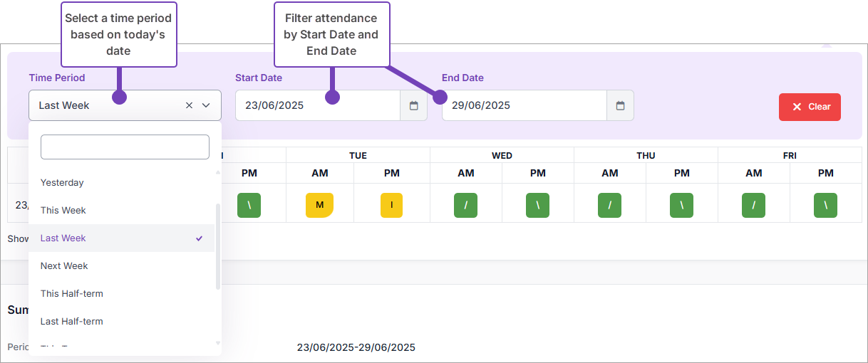Screen dimensions: 868x363
Task: Click Friday PM green attendance mark
Action: point(825,205)
